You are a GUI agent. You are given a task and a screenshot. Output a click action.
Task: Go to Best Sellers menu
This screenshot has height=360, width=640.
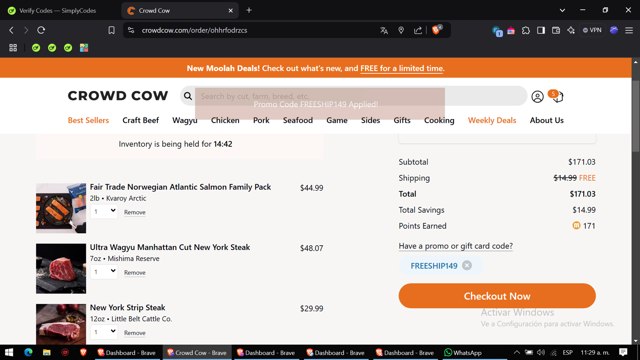tap(88, 120)
